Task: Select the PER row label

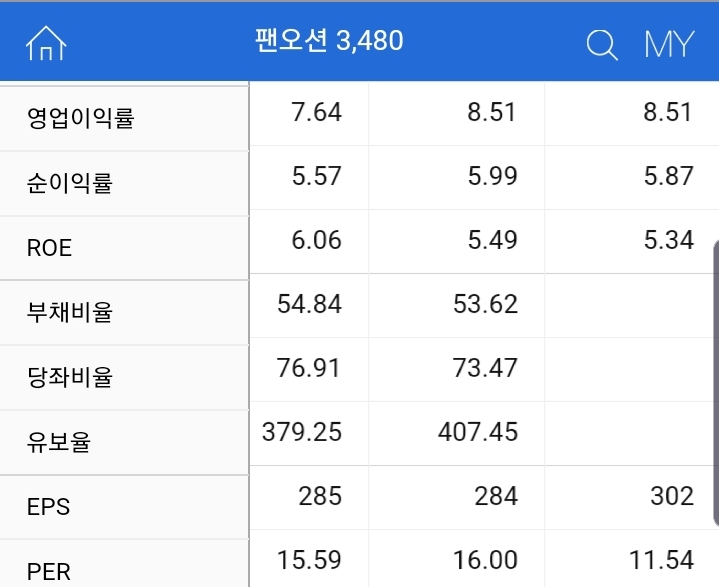Action: click(x=49, y=572)
